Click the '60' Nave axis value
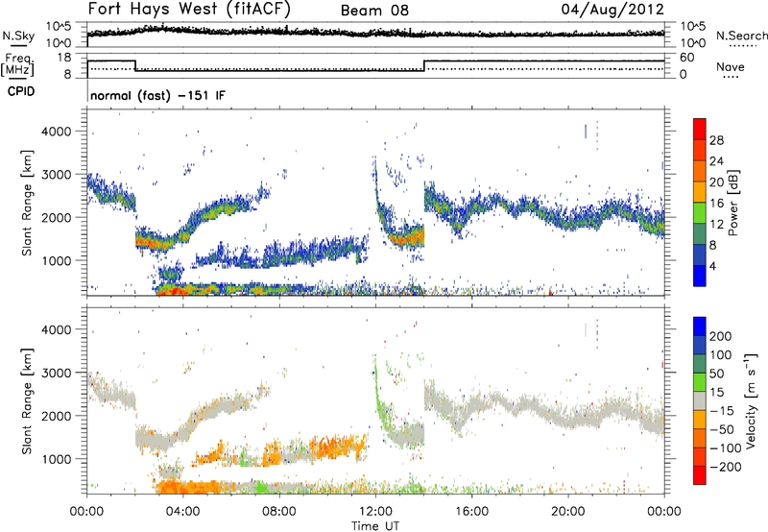This screenshot has width=768, height=532. pyautogui.click(x=686, y=58)
